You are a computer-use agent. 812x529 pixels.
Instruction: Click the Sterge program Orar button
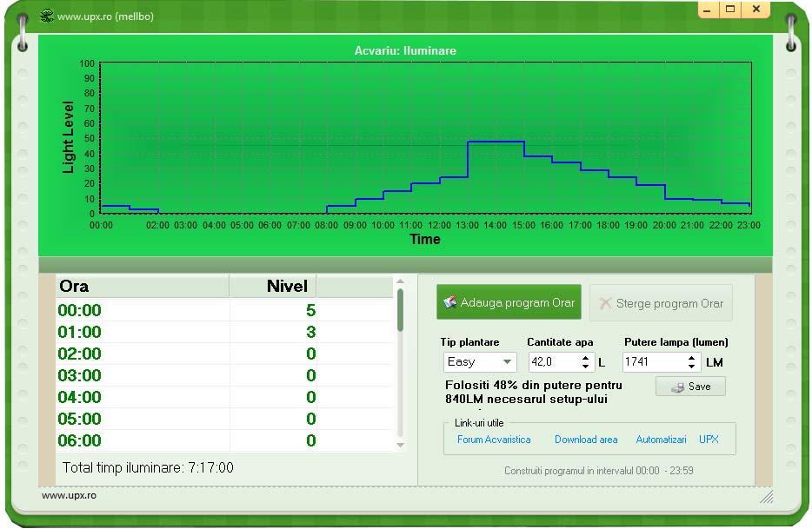661,303
